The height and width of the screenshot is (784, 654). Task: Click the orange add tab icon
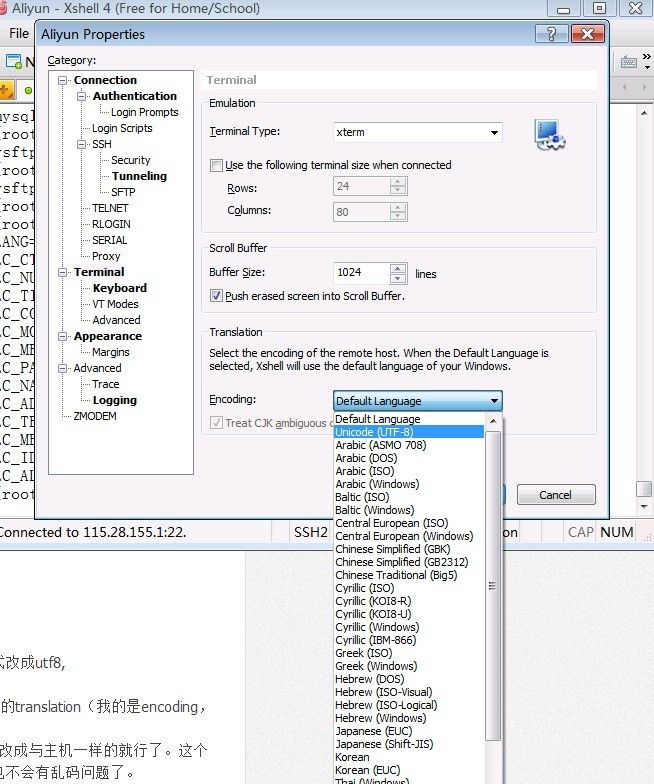click(x=6, y=90)
